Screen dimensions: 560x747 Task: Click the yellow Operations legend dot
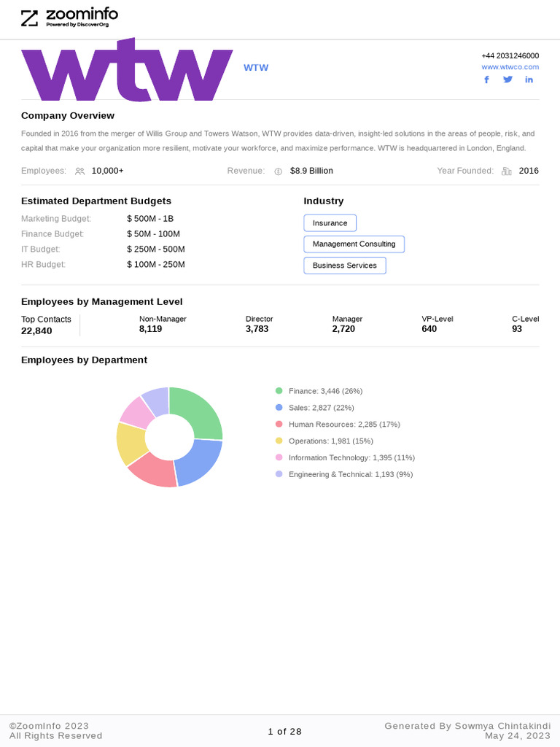tap(279, 441)
